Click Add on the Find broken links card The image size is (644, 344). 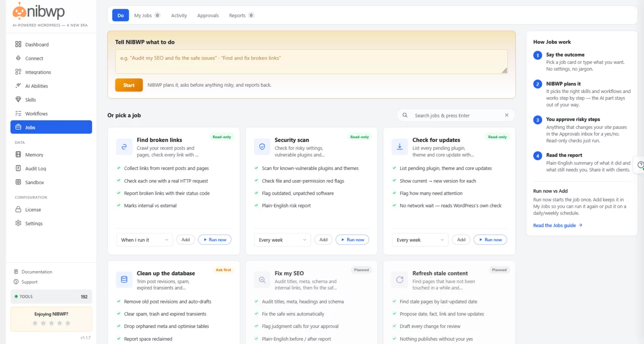coord(185,239)
